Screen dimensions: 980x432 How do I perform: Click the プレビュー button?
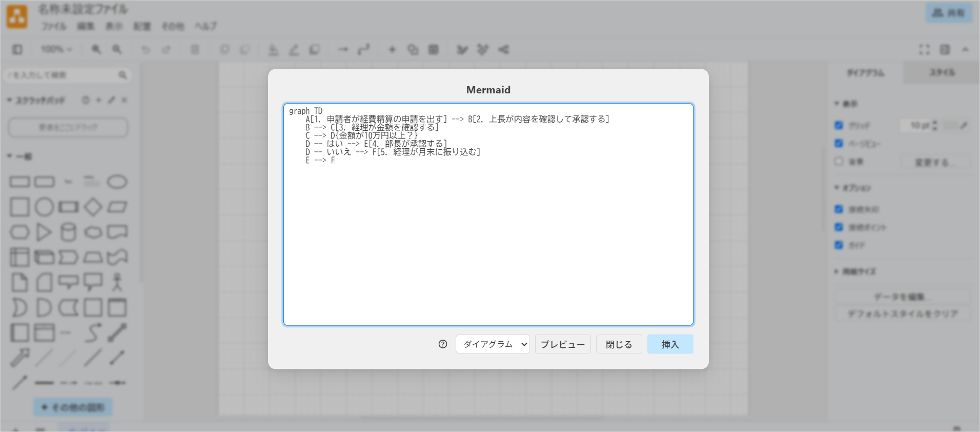point(563,344)
